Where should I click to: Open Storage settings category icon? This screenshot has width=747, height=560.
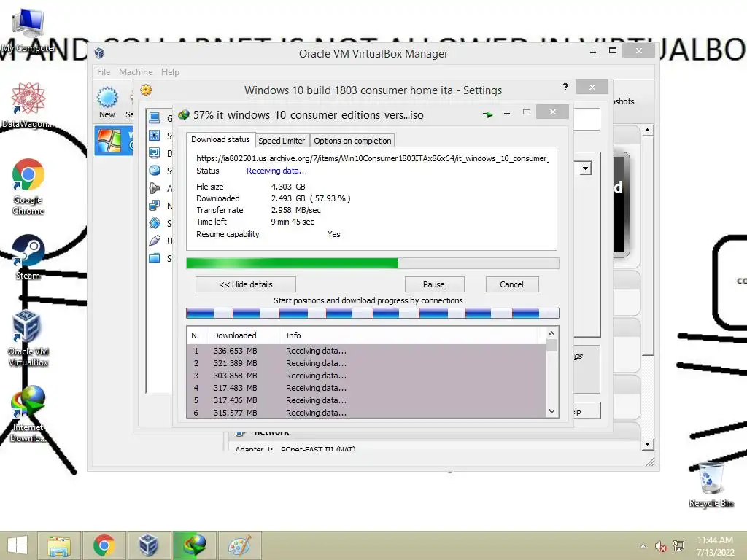(x=155, y=171)
